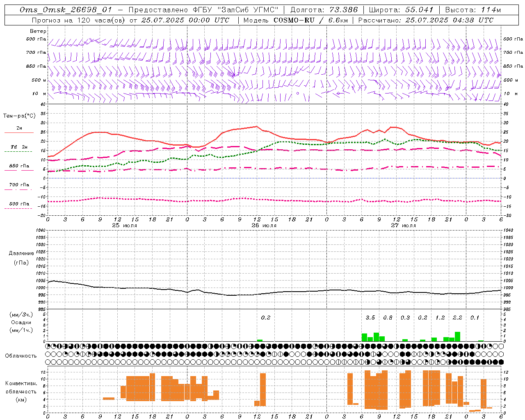Viewport: 525px width, 420px height.
Task: Click the 25 июля date label
Action: [125, 226]
